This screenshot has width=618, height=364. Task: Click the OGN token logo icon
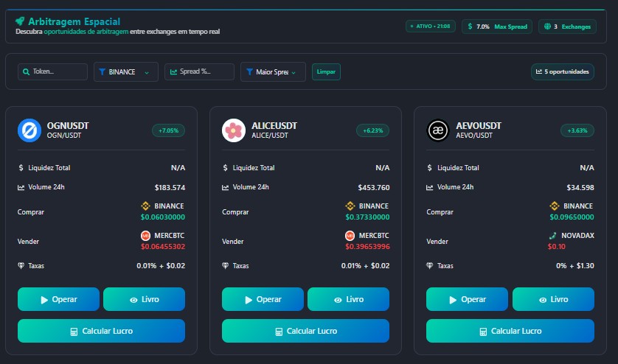(x=29, y=130)
